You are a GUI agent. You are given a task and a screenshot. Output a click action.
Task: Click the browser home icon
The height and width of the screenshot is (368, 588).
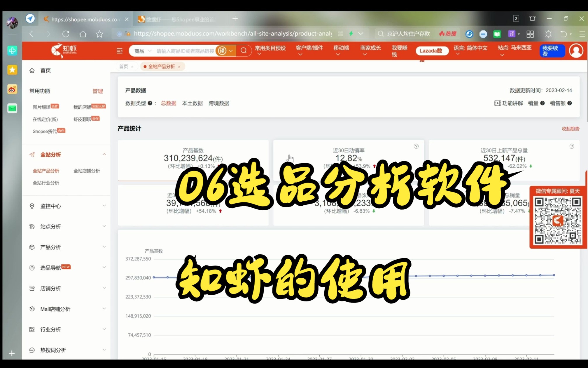[x=83, y=34]
